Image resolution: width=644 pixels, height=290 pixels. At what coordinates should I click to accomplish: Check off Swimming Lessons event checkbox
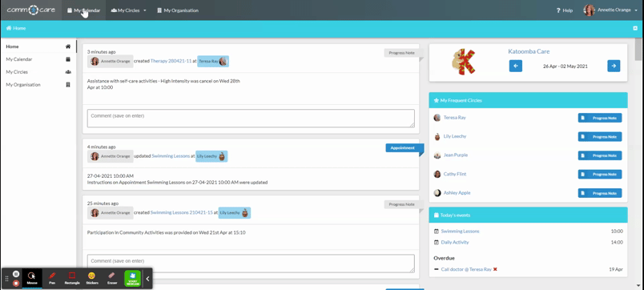click(437, 232)
